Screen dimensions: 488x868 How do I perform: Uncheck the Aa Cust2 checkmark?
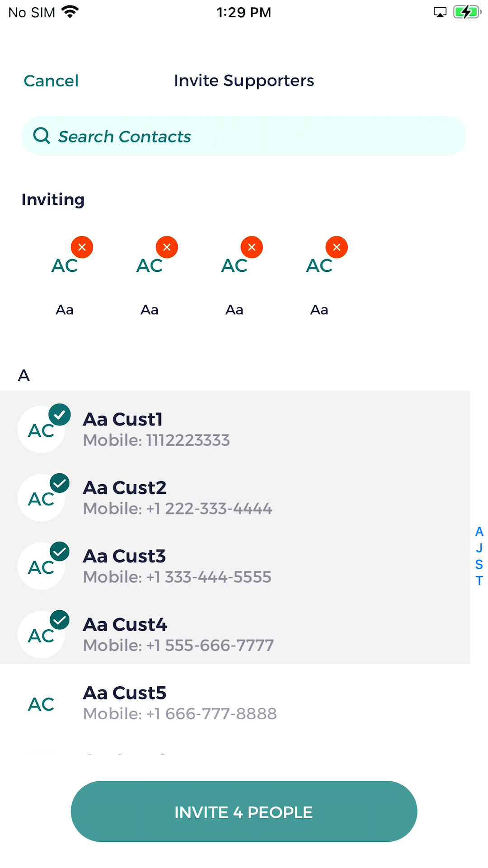coord(60,483)
